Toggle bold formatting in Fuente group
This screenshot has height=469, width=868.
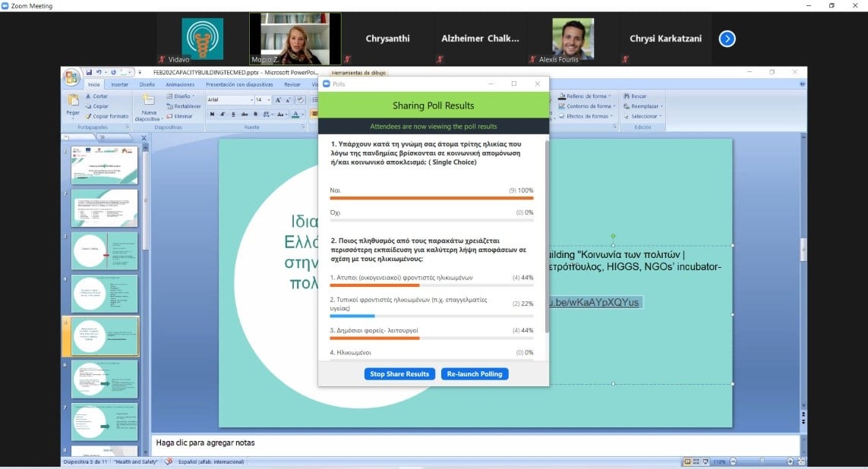click(212, 115)
